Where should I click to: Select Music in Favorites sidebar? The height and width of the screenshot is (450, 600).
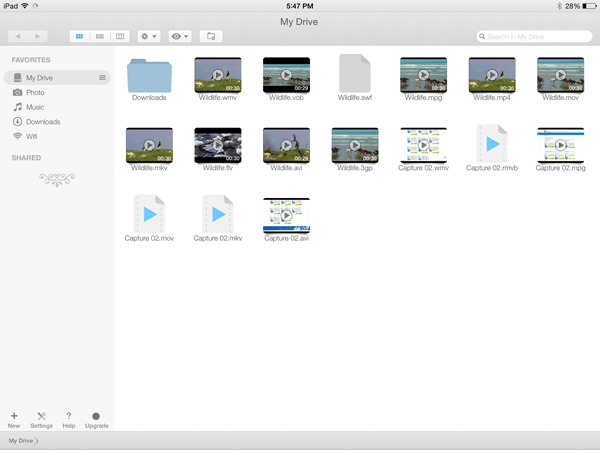[35, 107]
